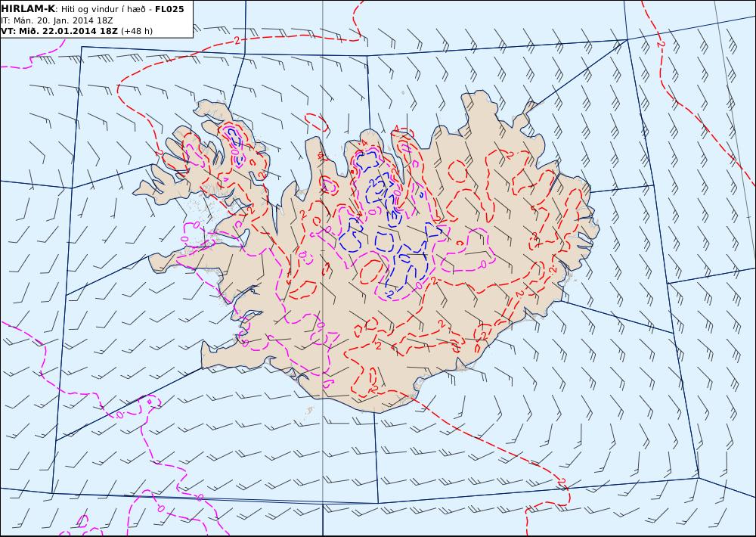
Task: Click the FL025 flight level label
Action: click(x=169, y=9)
